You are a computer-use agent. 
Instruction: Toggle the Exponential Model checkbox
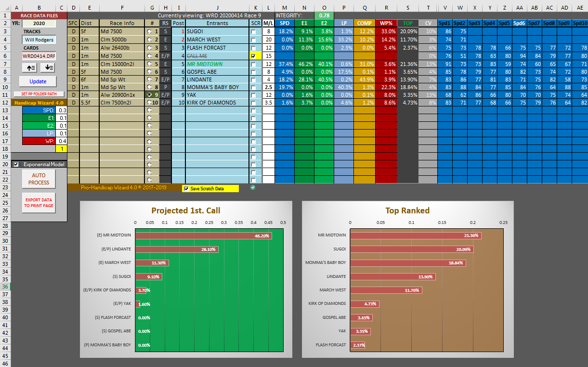pyautogui.click(x=17, y=165)
